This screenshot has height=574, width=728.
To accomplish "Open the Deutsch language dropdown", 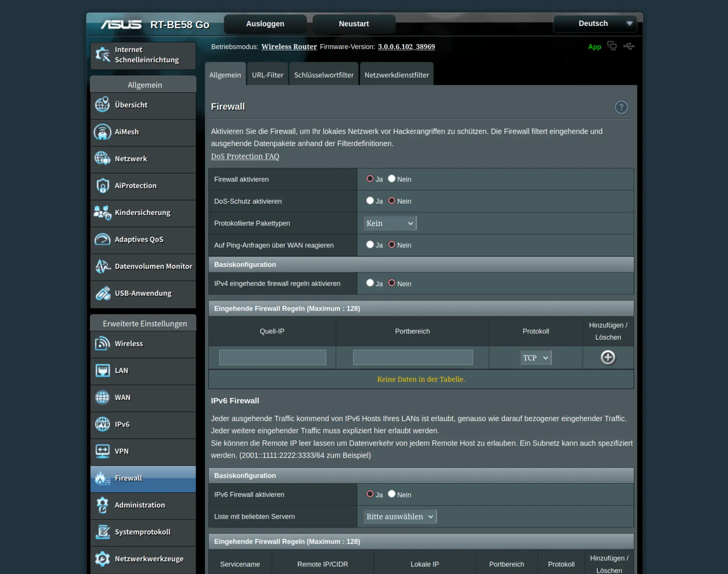I will (595, 23).
